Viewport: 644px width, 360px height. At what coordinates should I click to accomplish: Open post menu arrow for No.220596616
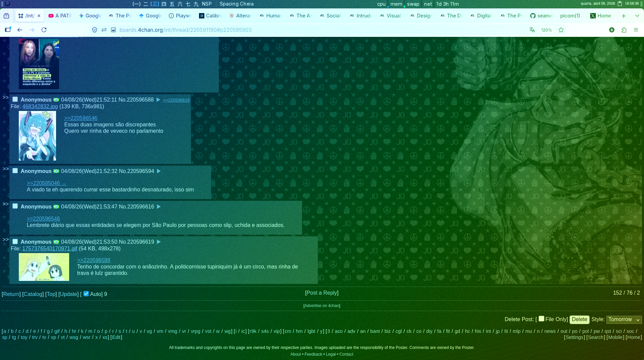click(x=159, y=207)
